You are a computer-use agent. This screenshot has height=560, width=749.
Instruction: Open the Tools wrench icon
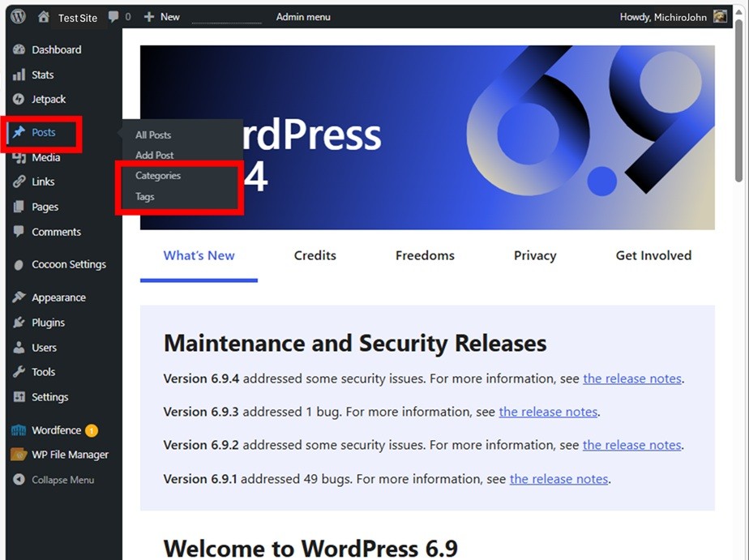pos(19,372)
